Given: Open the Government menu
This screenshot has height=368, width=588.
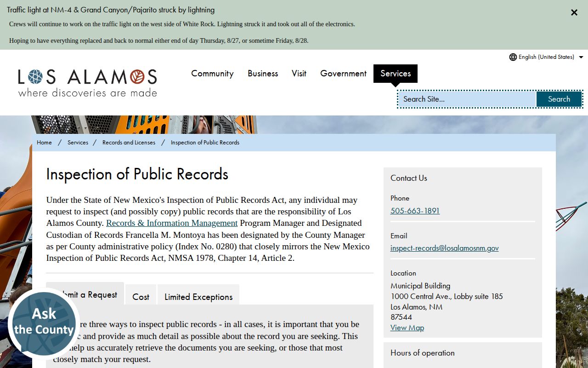Looking at the screenshot, I should (343, 74).
